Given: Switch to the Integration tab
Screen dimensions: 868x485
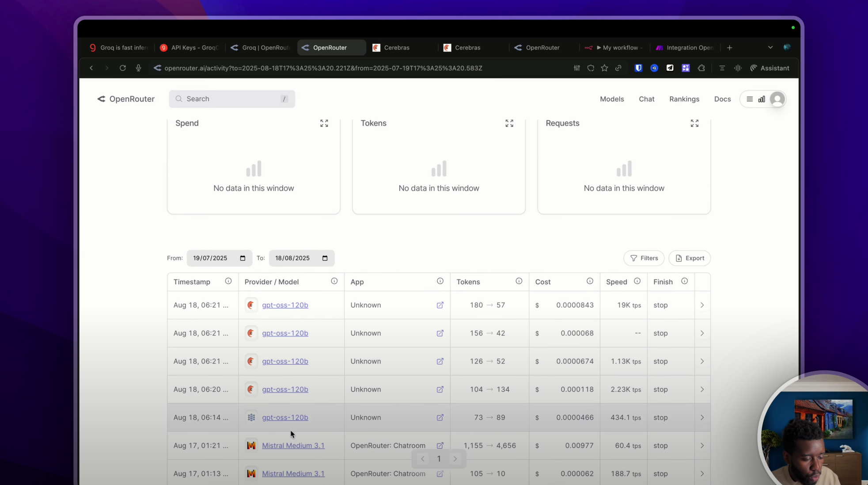Looking at the screenshot, I should (x=686, y=47).
